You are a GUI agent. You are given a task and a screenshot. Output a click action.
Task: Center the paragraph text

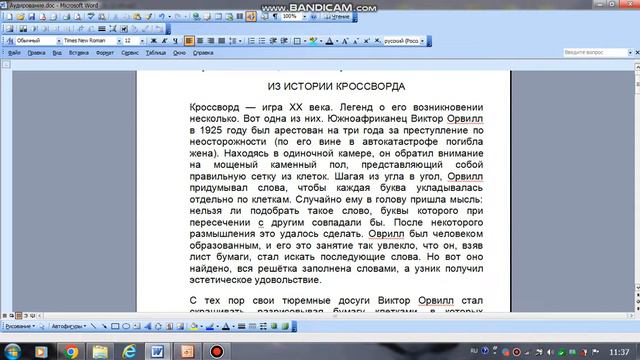pos(200,41)
